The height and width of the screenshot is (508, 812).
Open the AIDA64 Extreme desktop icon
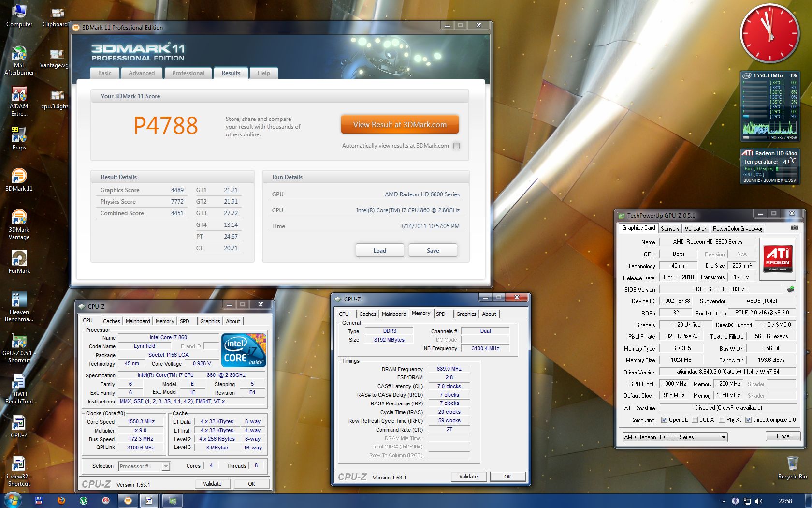[19, 102]
